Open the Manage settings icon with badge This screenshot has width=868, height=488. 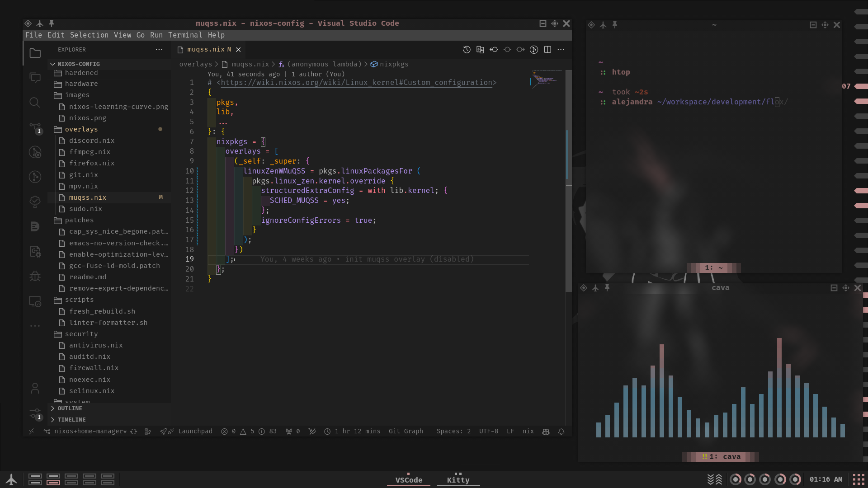pyautogui.click(x=35, y=414)
